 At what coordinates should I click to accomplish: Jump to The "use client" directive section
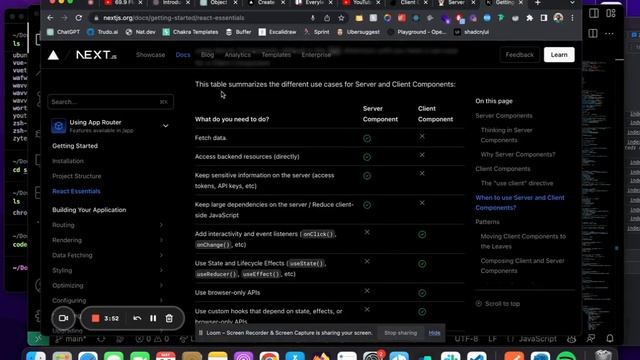click(517, 183)
